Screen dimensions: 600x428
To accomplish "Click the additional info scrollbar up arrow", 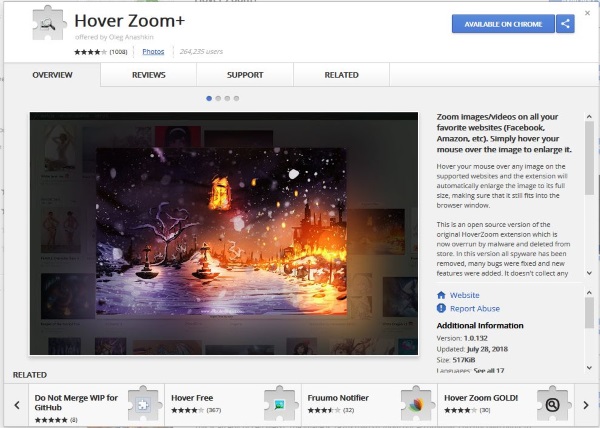I will tap(589, 293).
